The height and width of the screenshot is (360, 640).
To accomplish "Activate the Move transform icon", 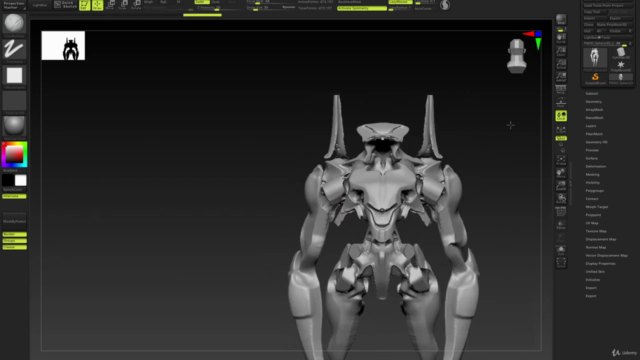I will coord(110,5).
